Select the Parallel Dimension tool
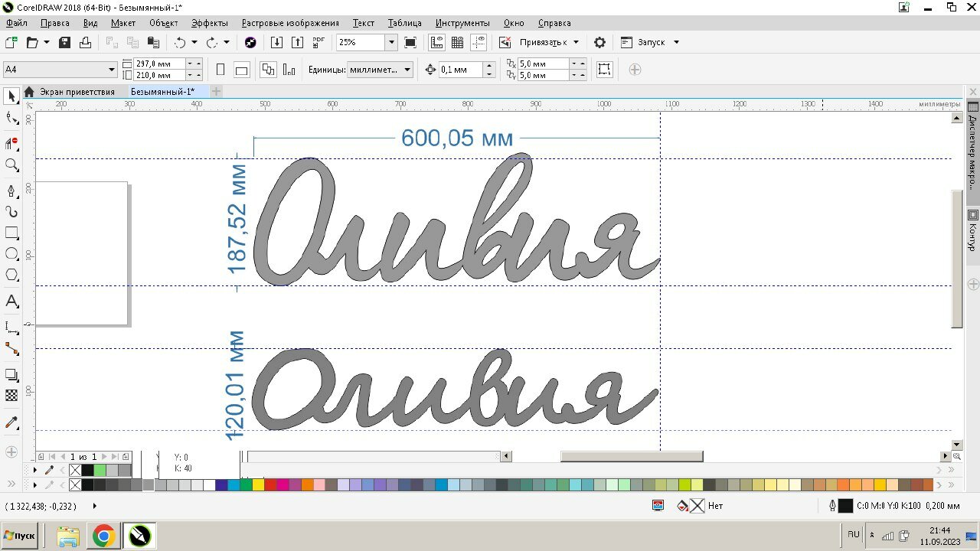Image resolution: width=980 pixels, height=551 pixels. pyautogui.click(x=11, y=328)
